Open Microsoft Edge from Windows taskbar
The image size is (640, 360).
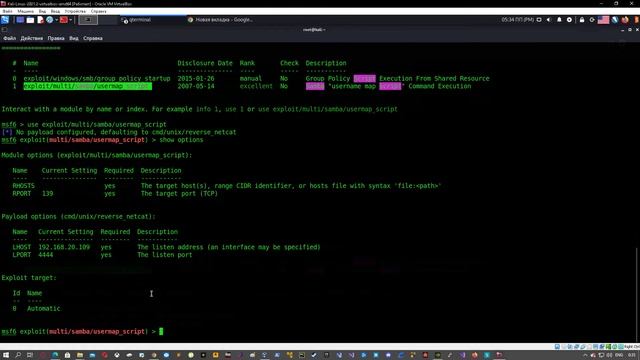coord(55,355)
